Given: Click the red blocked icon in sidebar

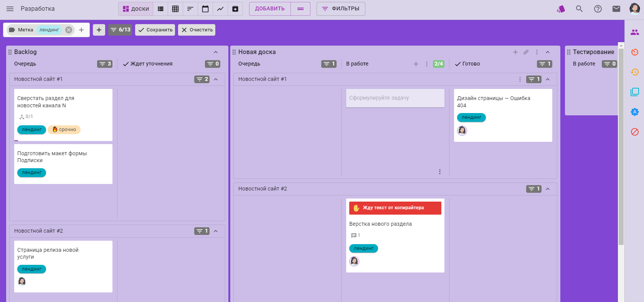Looking at the screenshot, I should (635, 132).
